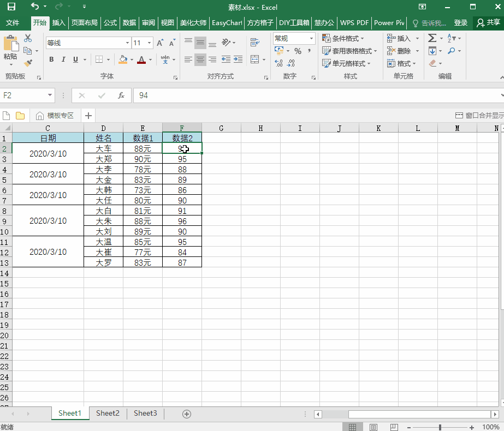Increase decimal places
Viewport: 504px width, 431px height.
pyautogui.click(x=278, y=63)
